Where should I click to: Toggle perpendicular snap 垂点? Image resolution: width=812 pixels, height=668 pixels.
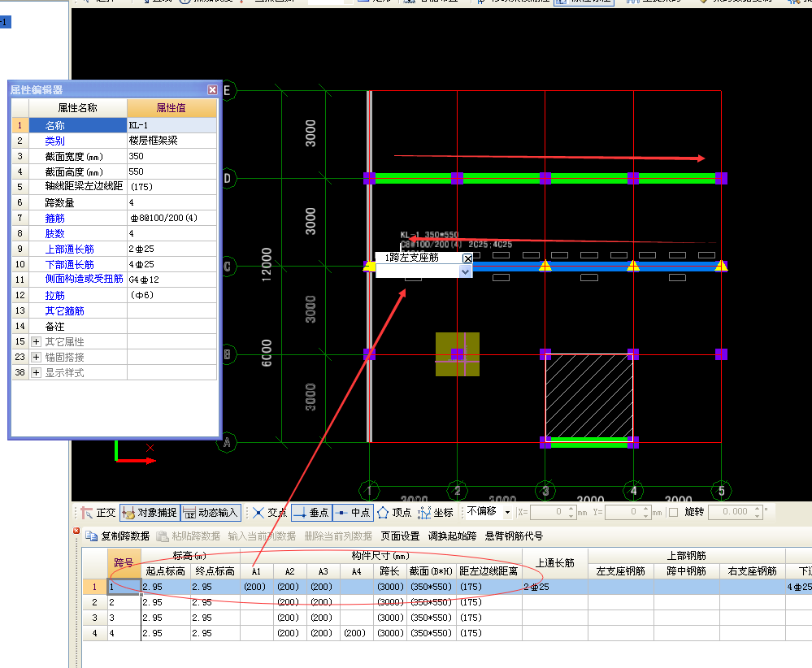click(x=311, y=513)
